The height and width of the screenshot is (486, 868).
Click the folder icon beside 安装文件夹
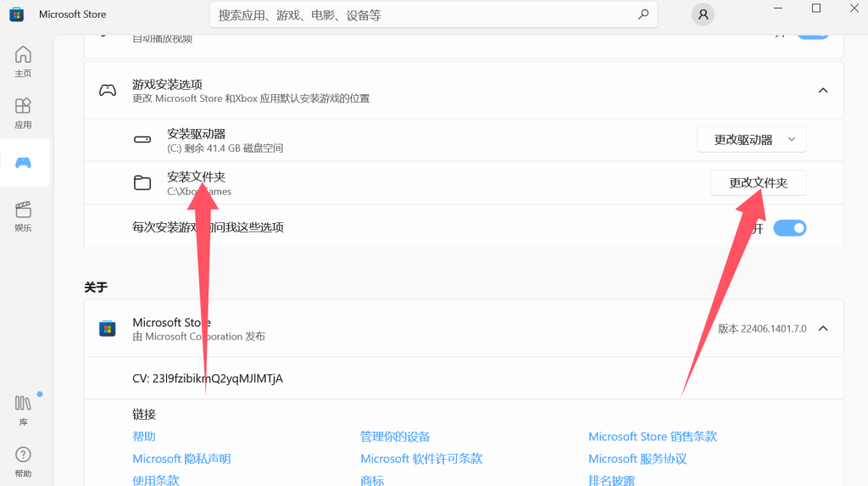click(142, 183)
